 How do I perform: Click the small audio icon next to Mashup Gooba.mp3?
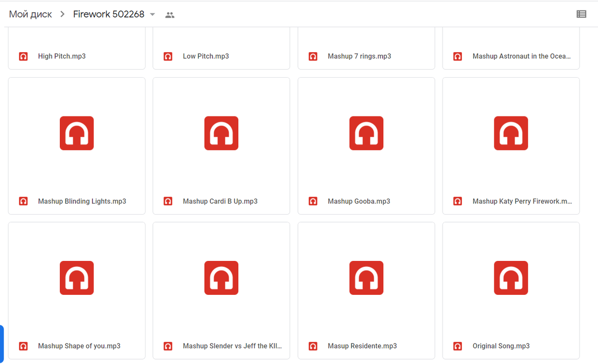[313, 201]
